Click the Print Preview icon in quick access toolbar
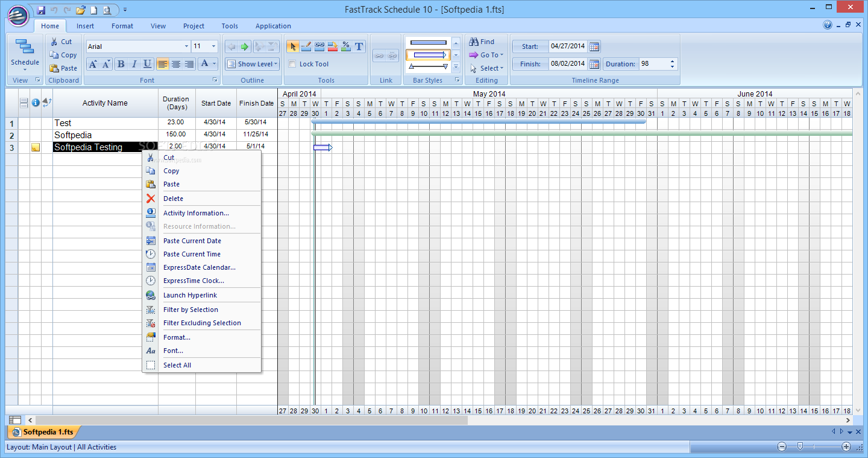The image size is (868, 458). pyautogui.click(x=107, y=10)
